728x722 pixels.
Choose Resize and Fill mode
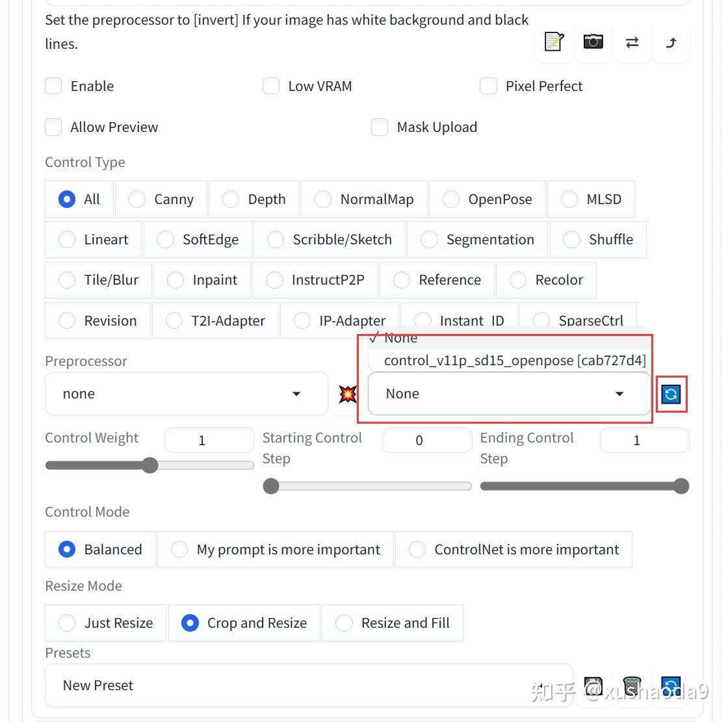[393, 623]
